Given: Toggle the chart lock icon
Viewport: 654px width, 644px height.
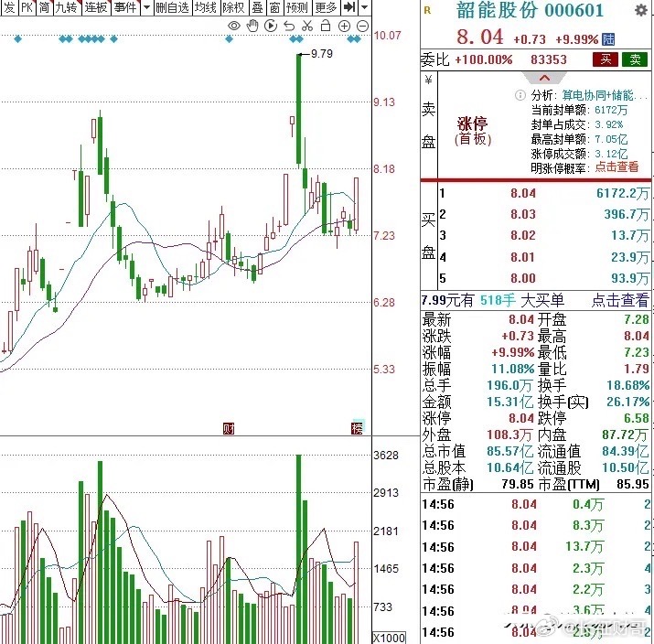Looking at the screenshot, I should coord(326,26).
